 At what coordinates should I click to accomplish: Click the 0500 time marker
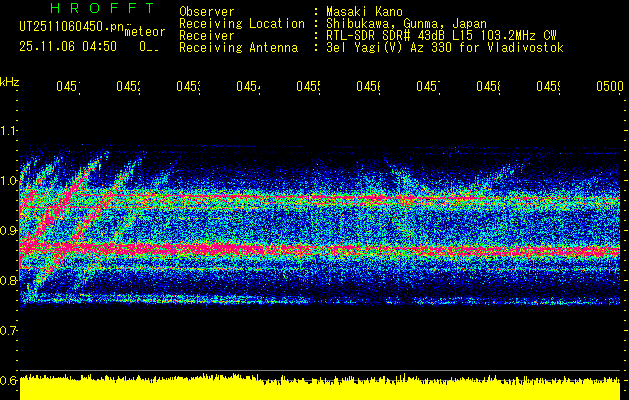coord(610,86)
